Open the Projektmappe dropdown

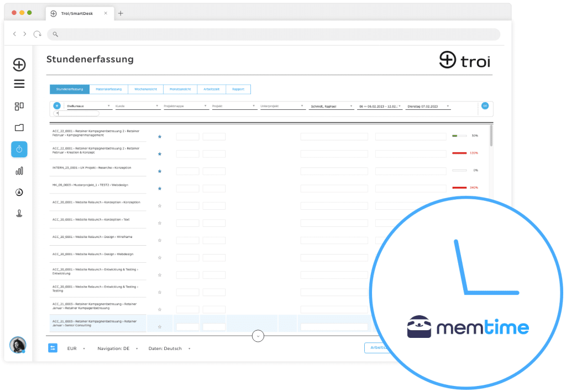click(x=185, y=106)
